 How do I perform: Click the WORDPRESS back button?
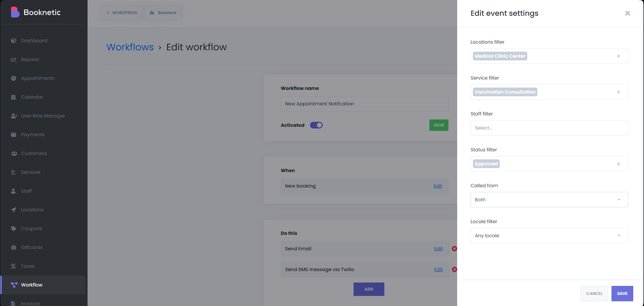(122, 13)
